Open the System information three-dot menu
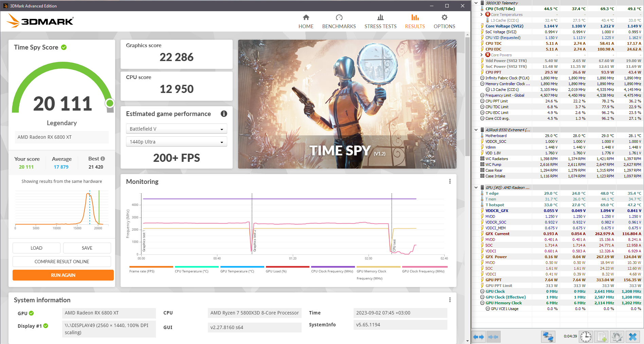The image size is (644, 344). coord(450,300)
